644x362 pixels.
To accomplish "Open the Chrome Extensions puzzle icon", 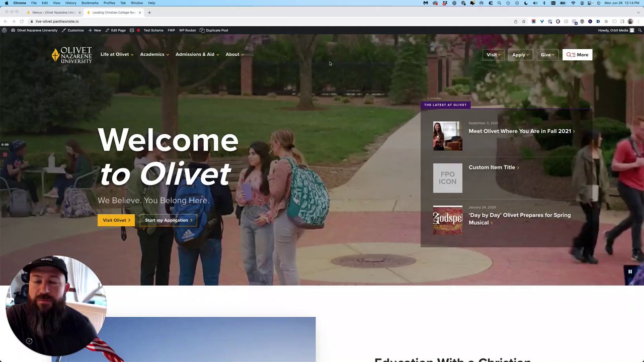I will tap(606, 22).
